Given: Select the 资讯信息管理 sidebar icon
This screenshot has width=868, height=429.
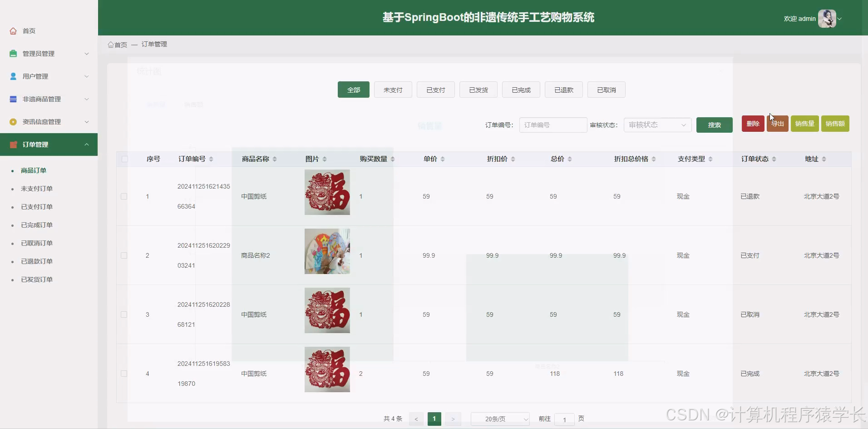Looking at the screenshot, I should [13, 121].
